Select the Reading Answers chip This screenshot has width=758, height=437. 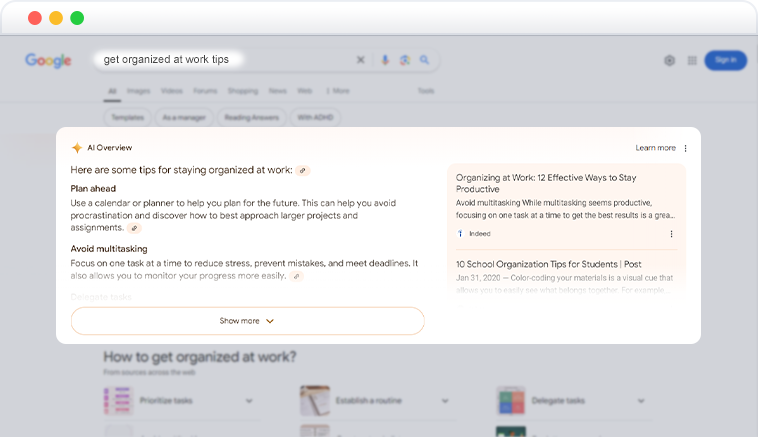(x=251, y=117)
